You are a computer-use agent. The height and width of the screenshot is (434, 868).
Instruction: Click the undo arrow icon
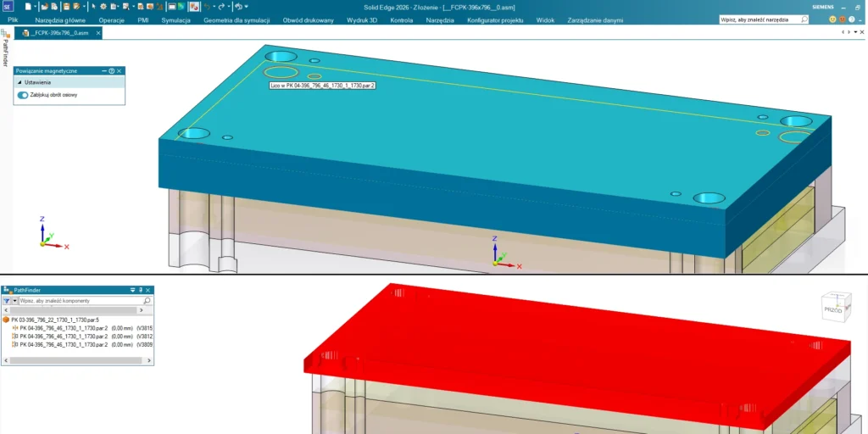click(206, 7)
